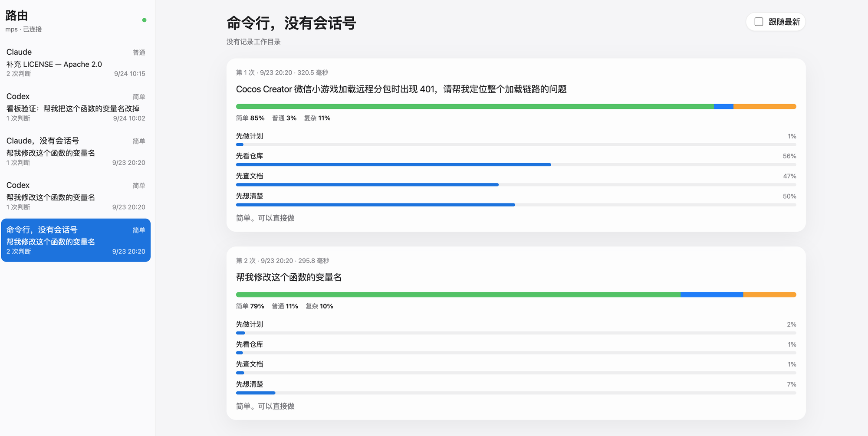Screen dimensions: 868x436
Task: Click the Cocos Creator 微信小游戏 prompt title
Action: (x=401, y=89)
